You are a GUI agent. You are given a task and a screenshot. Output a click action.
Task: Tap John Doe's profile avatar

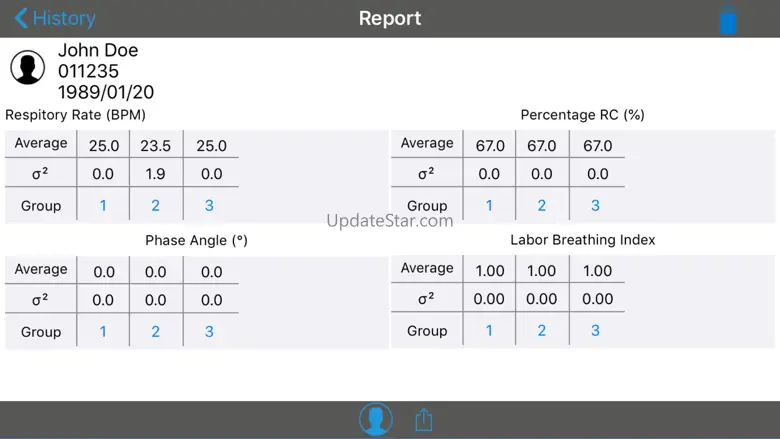point(28,68)
